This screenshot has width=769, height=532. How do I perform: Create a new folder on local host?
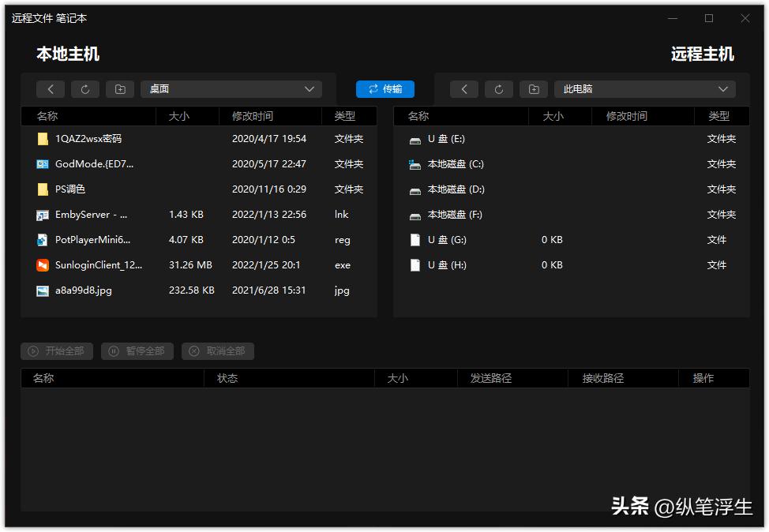[x=120, y=89]
